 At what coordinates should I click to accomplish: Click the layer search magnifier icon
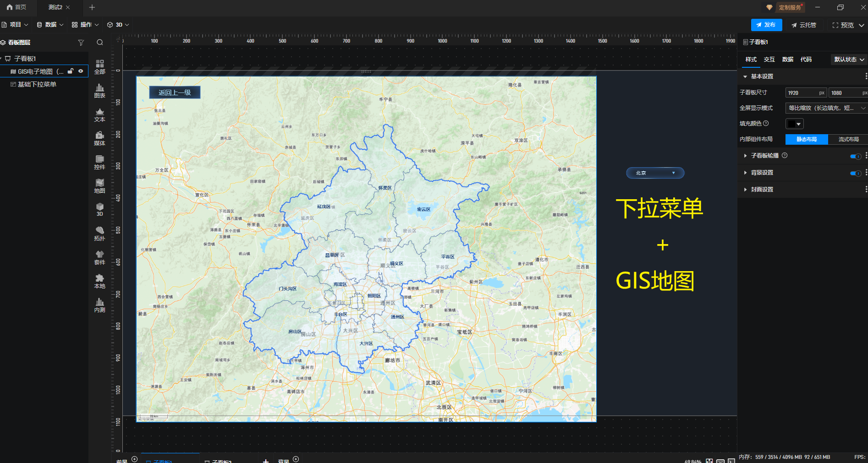coord(99,43)
